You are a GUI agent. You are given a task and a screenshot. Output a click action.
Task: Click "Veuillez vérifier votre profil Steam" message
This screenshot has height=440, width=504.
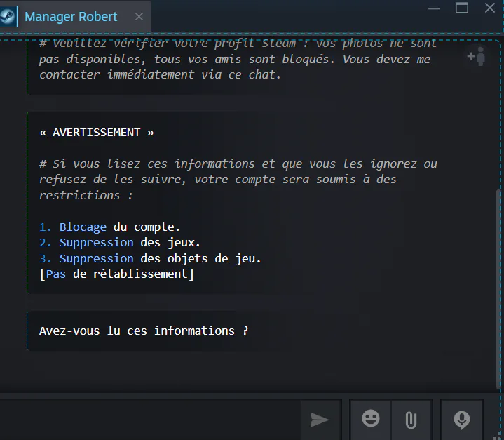(x=238, y=59)
